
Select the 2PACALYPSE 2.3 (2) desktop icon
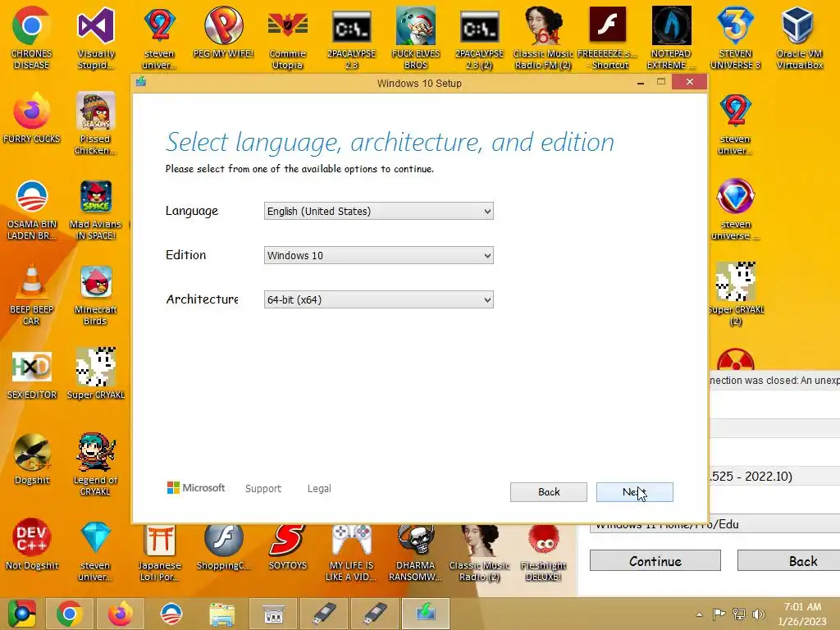tap(479, 38)
